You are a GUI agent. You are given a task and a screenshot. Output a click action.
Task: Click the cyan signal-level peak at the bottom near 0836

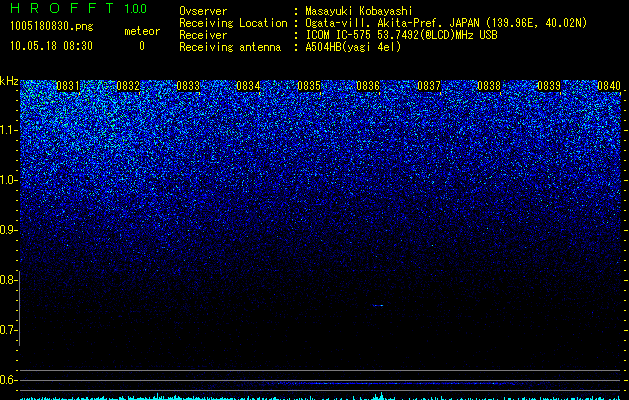click(381, 396)
